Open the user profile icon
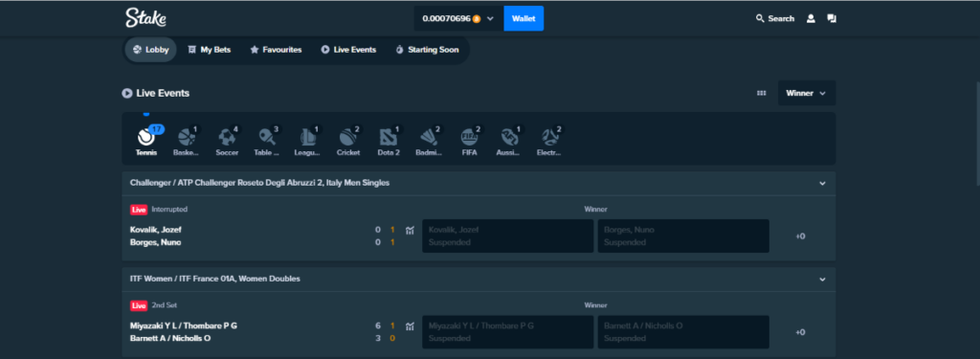Image resolution: width=980 pixels, height=359 pixels. coord(811,19)
